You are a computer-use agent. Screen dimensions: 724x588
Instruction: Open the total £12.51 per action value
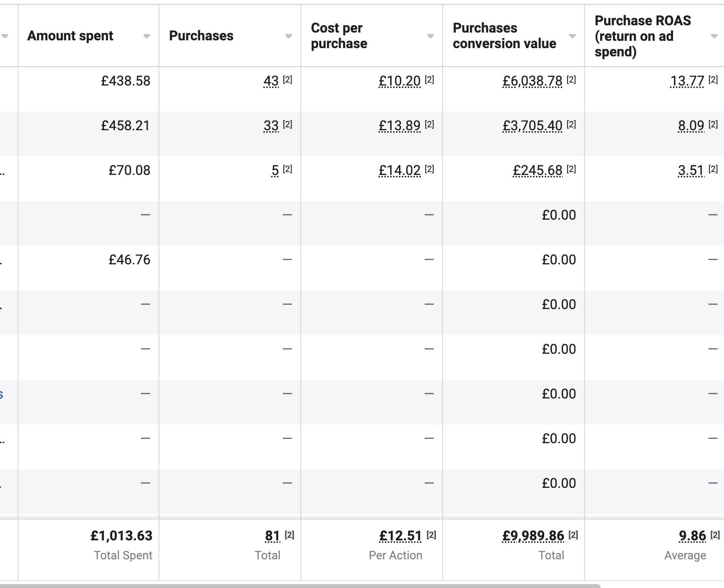click(400, 536)
